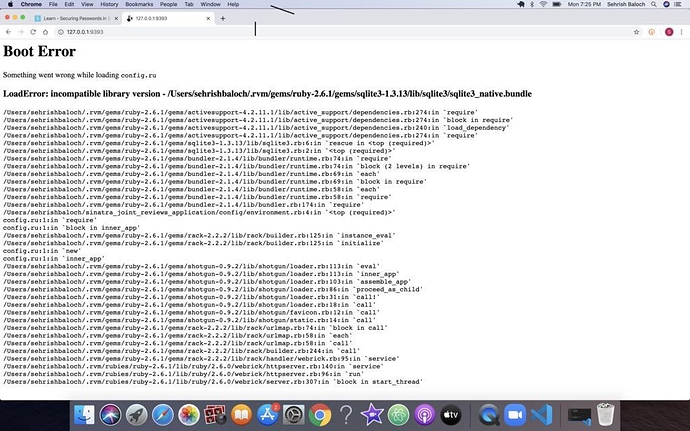
Task: Open the Window menu
Action: point(210,4)
